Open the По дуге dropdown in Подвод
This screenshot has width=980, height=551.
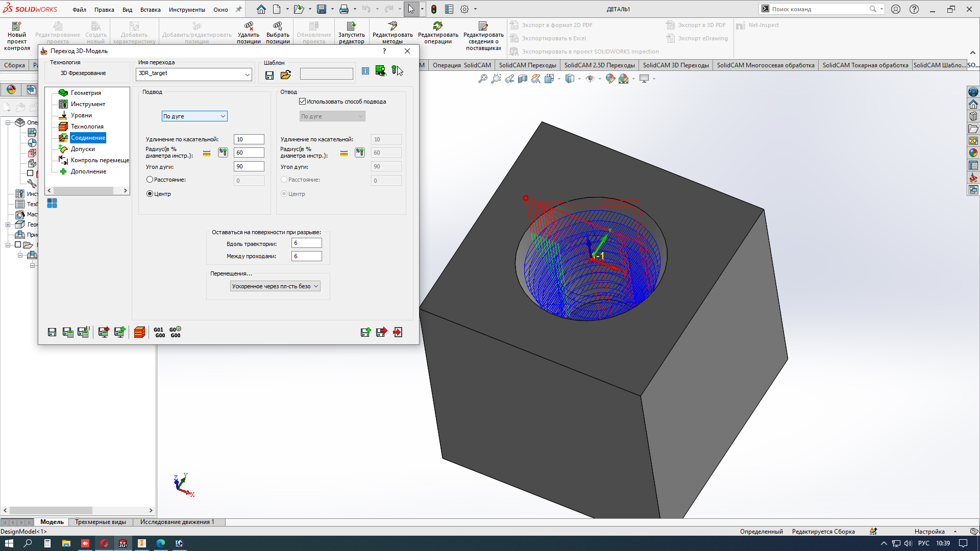194,116
